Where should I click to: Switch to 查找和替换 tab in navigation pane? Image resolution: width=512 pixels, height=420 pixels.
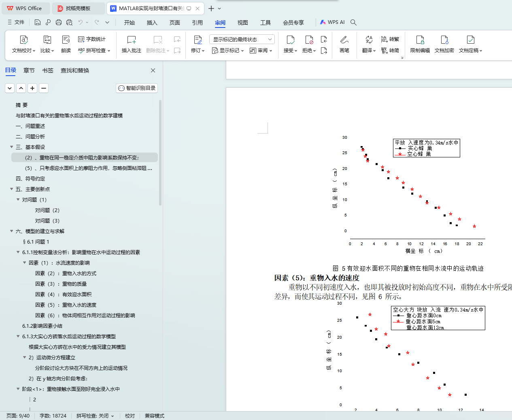click(75, 70)
